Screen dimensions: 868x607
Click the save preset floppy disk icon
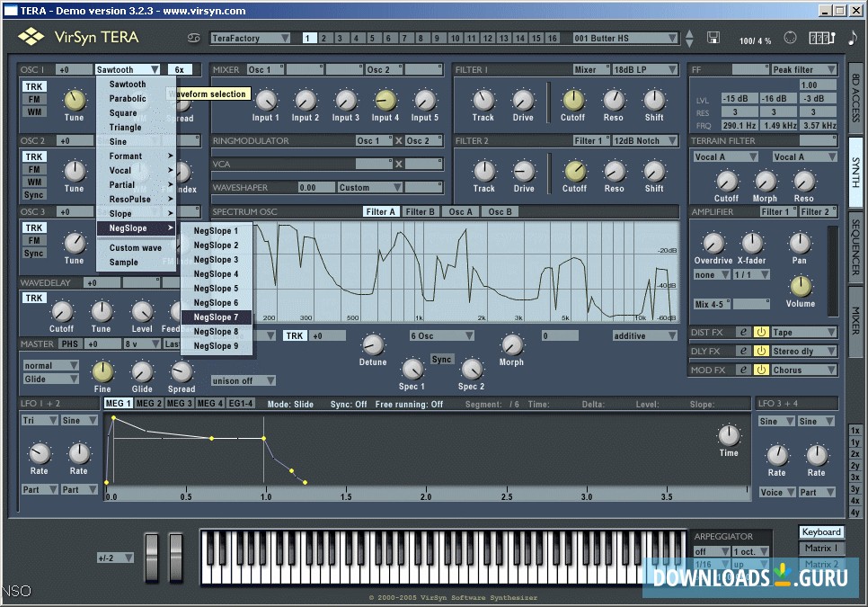(713, 38)
